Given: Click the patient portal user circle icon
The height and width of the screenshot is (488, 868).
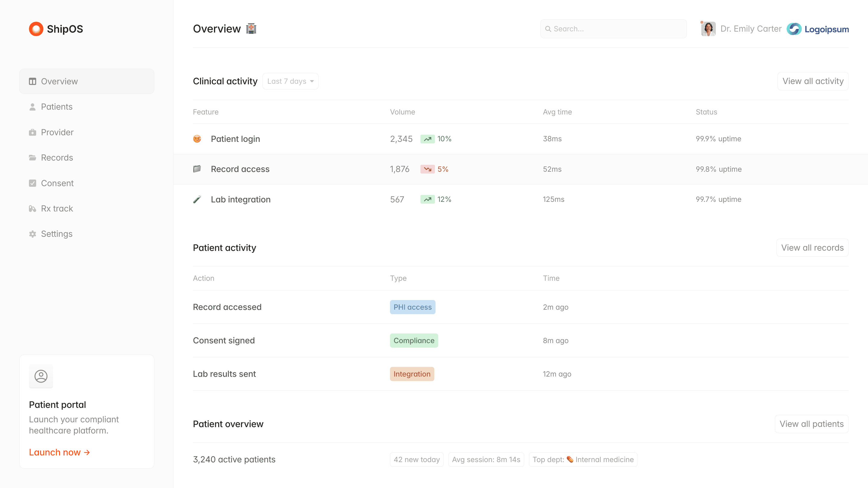Looking at the screenshot, I should 41,376.
